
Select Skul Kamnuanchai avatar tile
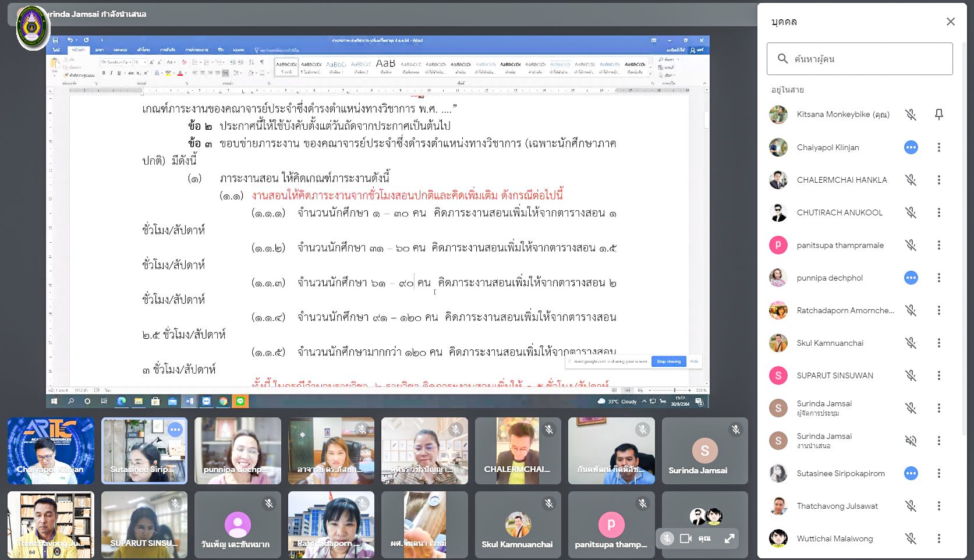click(518, 524)
